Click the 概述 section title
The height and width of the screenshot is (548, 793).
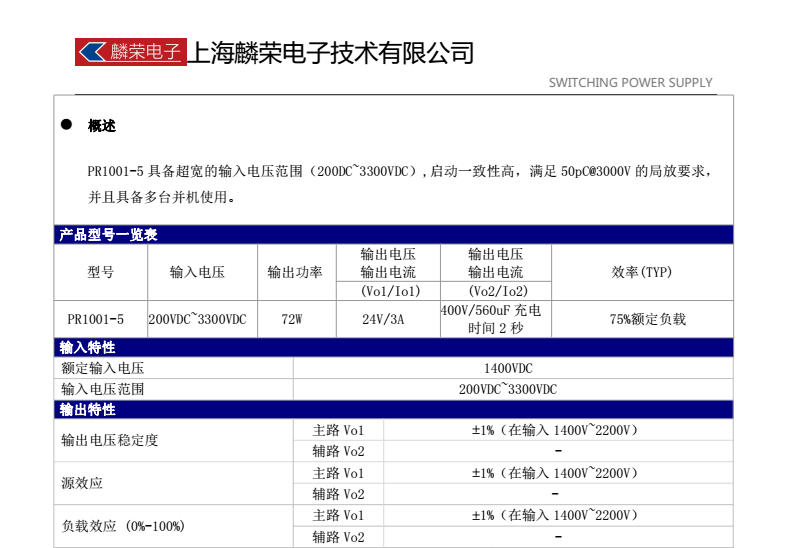tap(102, 125)
